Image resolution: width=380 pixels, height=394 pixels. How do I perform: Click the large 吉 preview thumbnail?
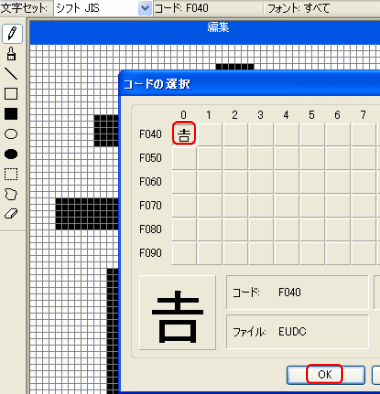click(177, 313)
